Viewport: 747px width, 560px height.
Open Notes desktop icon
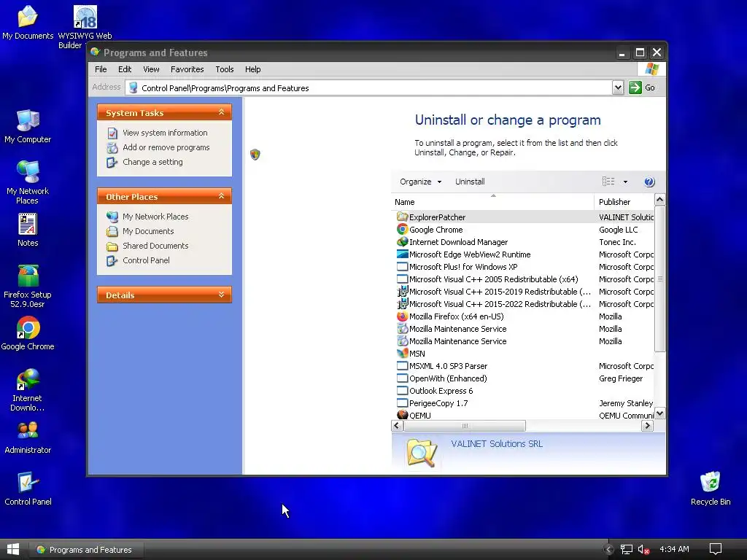pyautogui.click(x=28, y=230)
